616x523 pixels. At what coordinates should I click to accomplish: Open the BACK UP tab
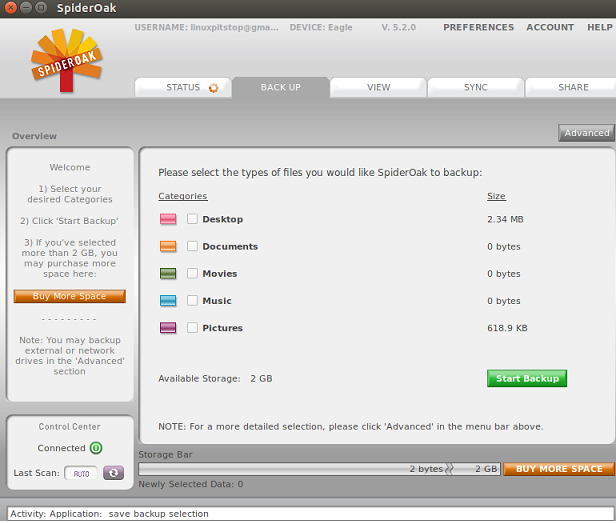(280, 87)
